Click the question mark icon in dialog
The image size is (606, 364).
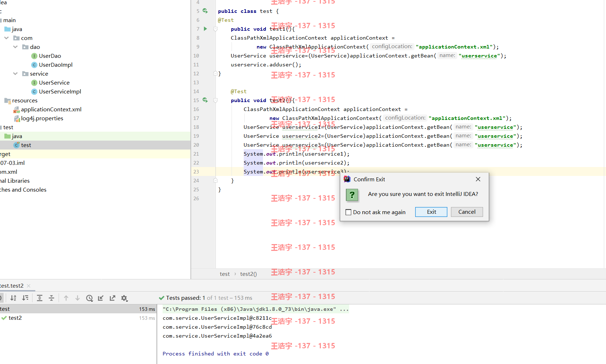352,195
